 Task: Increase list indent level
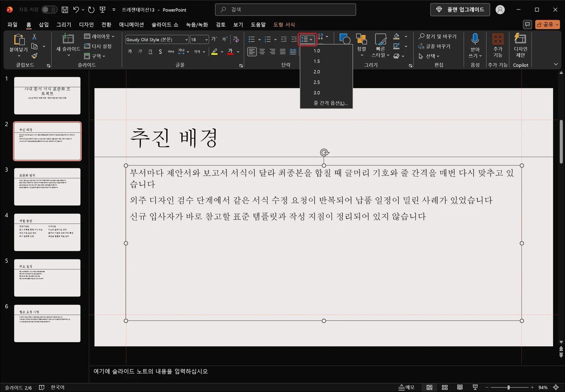(x=294, y=39)
